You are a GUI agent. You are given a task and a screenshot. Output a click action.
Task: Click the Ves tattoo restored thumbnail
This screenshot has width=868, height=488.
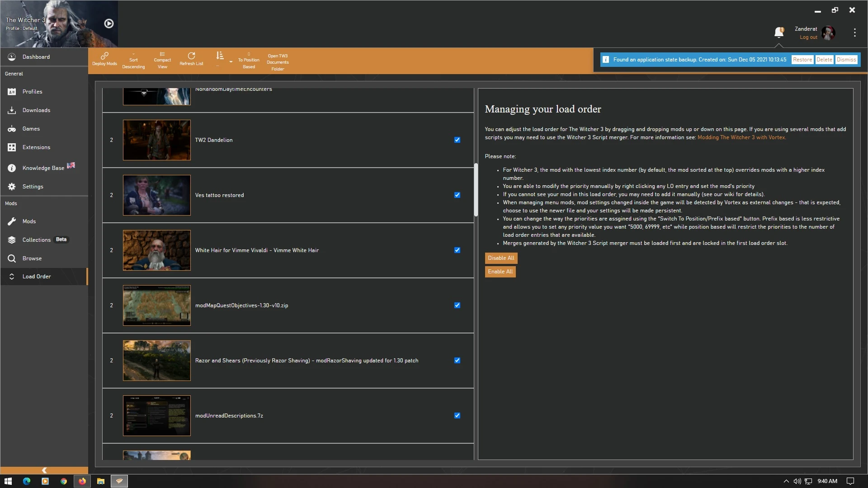click(x=157, y=195)
